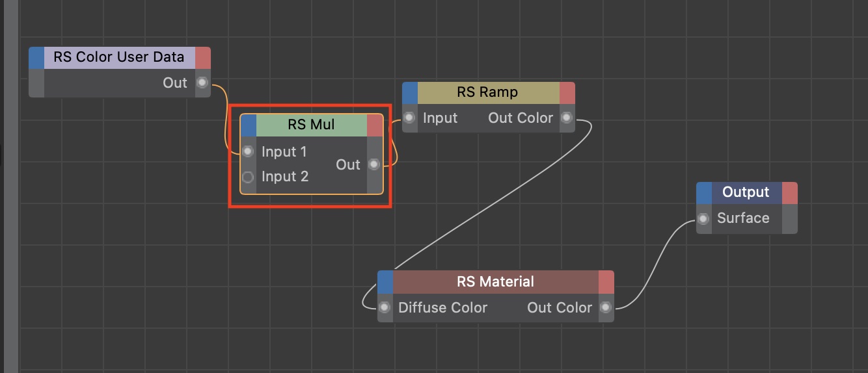This screenshot has width=868, height=373.
Task: Select the RS Color User Data node title
Action: coord(119,57)
